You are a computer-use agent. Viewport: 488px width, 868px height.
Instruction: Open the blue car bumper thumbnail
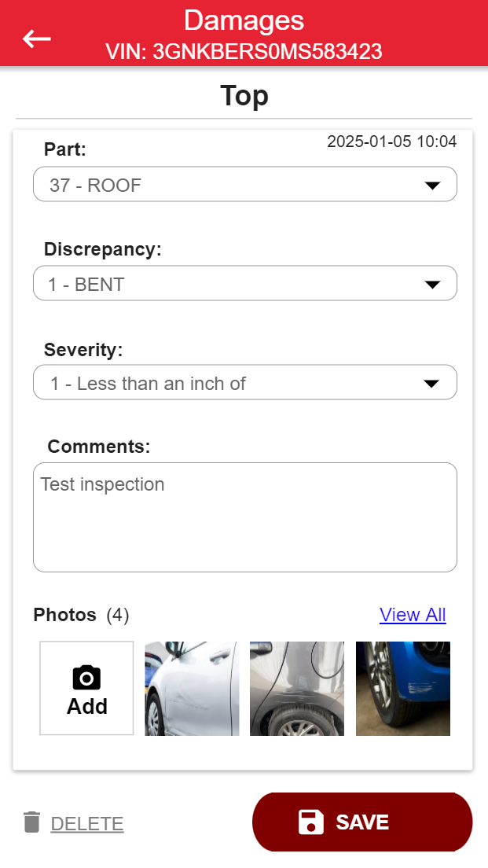point(402,689)
